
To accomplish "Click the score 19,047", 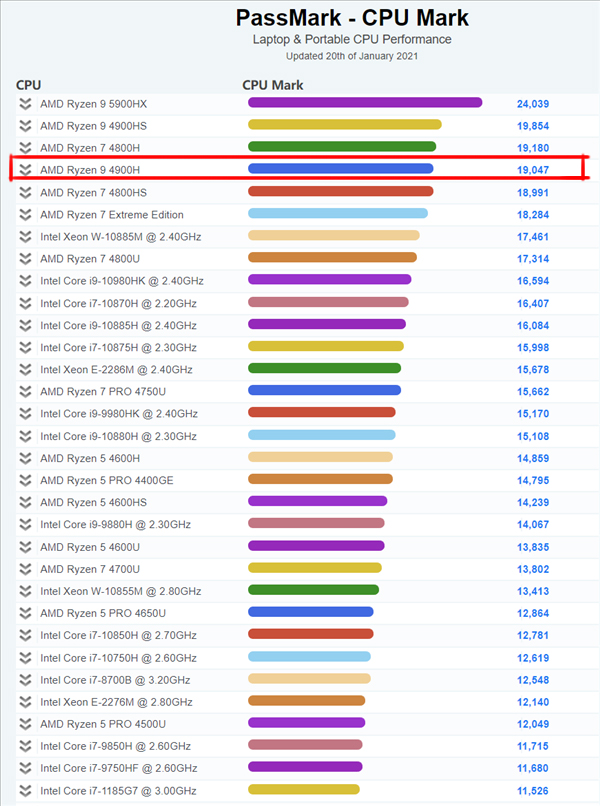I will (x=533, y=170).
